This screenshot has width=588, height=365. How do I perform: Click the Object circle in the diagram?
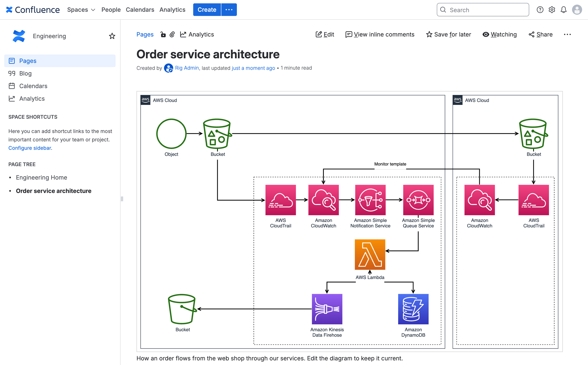pos(171,133)
